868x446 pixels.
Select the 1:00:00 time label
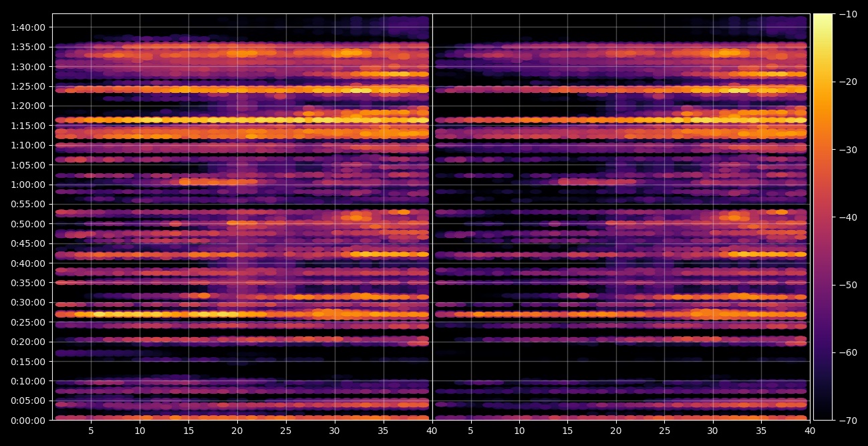[28, 185]
